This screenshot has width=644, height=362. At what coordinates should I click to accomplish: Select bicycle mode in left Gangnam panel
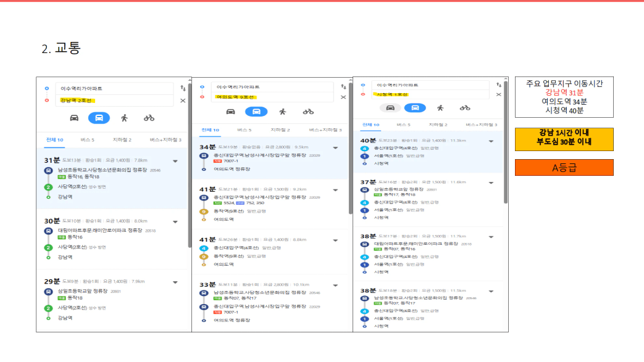coord(149,118)
